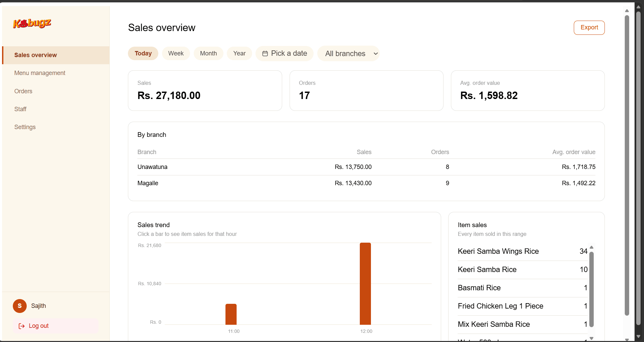Click the Orders column header in table
This screenshot has height=342, width=644.
point(440,152)
